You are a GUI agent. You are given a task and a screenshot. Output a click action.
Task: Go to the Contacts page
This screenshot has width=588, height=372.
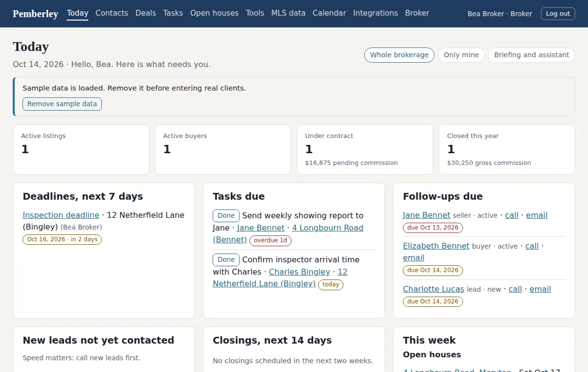point(112,13)
